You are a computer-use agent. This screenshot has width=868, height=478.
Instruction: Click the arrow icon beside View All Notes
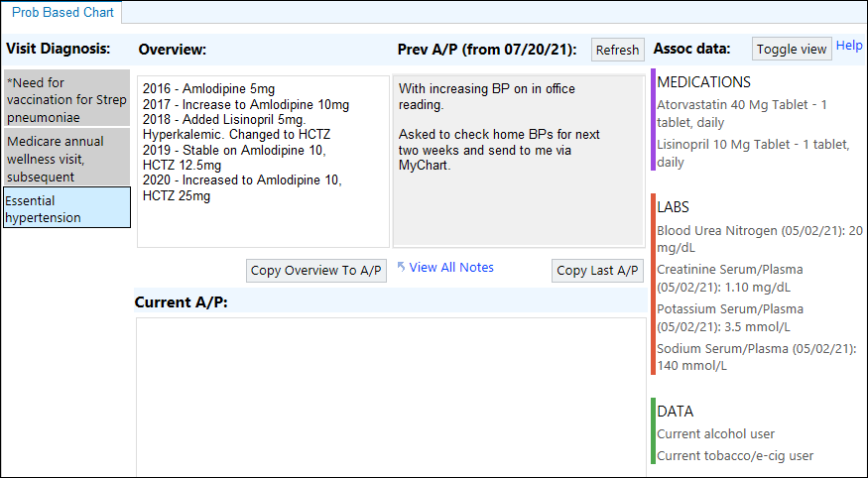401,267
